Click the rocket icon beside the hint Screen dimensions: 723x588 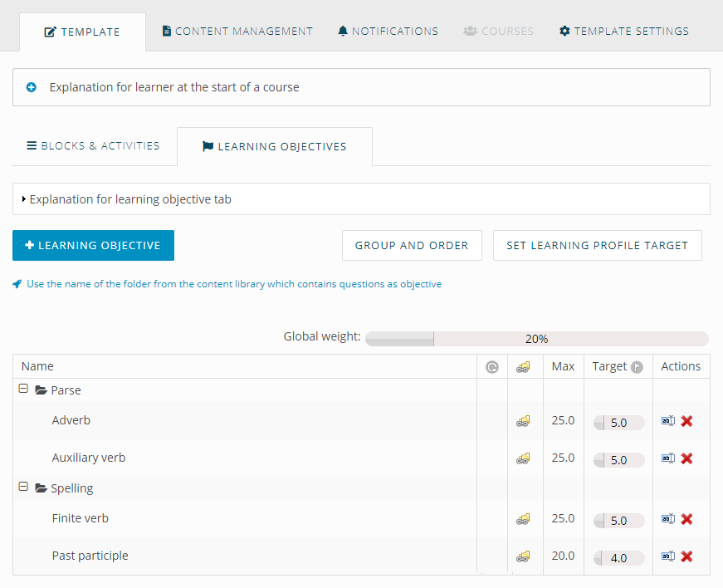point(17,284)
